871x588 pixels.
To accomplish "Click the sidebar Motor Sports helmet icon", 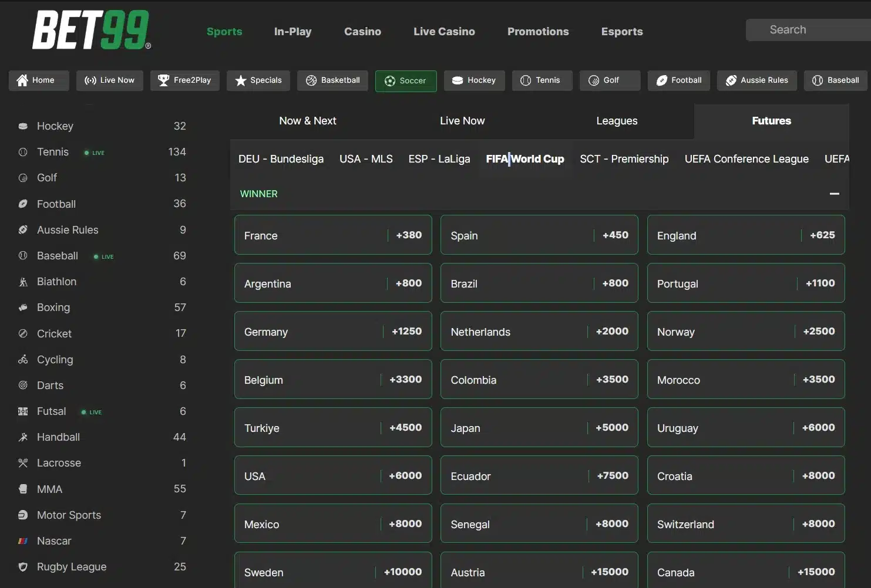I will [x=23, y=515].
